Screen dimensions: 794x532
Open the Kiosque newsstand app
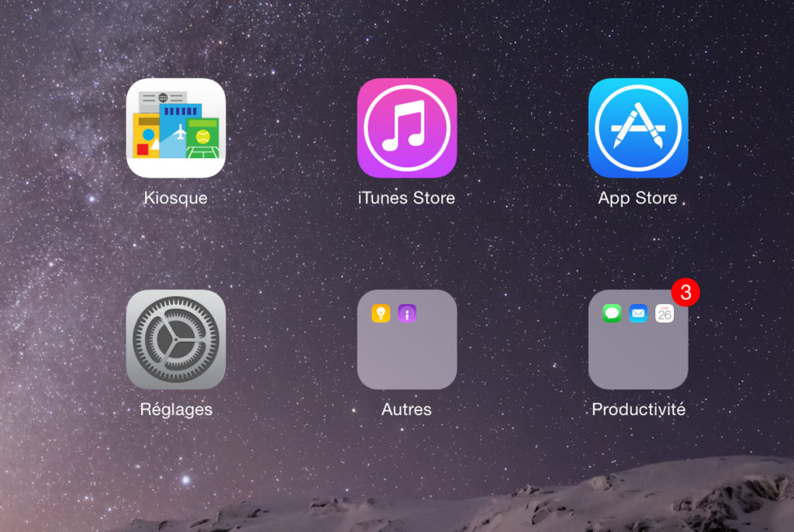176,128
